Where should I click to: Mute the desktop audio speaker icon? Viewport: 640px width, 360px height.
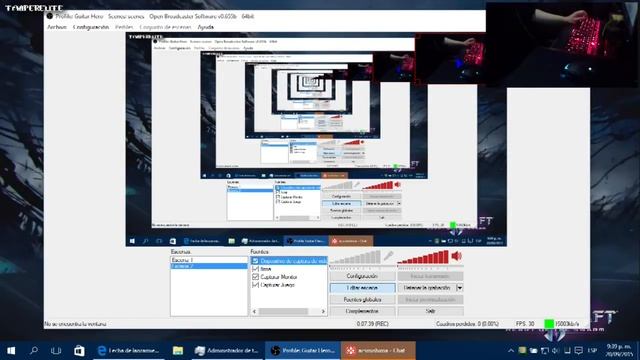(456, 256)
